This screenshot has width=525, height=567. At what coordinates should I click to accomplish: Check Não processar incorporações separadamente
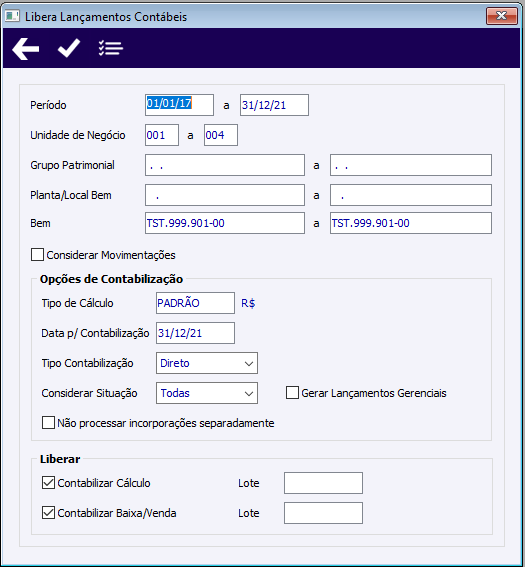pos(48,423)
